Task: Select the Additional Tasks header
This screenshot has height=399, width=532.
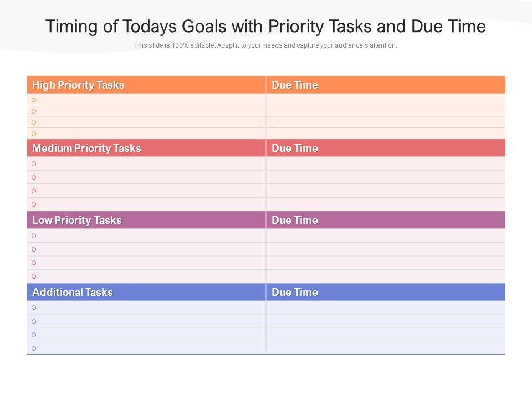Action: 73,293
